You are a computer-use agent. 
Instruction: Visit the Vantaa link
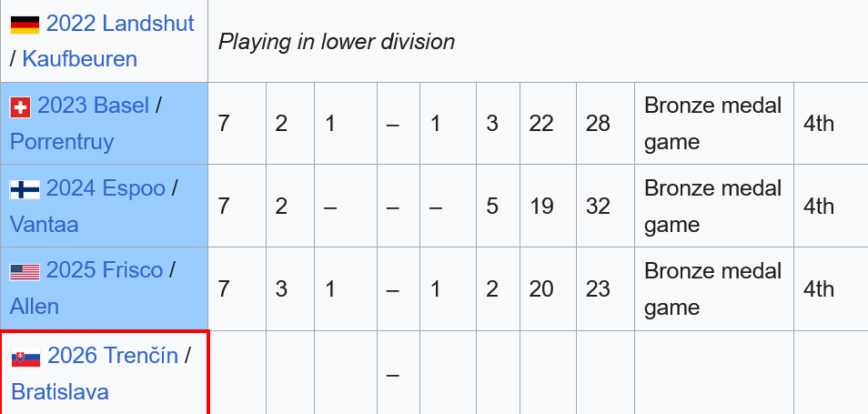pyautogui.click(x=44, y=225)
